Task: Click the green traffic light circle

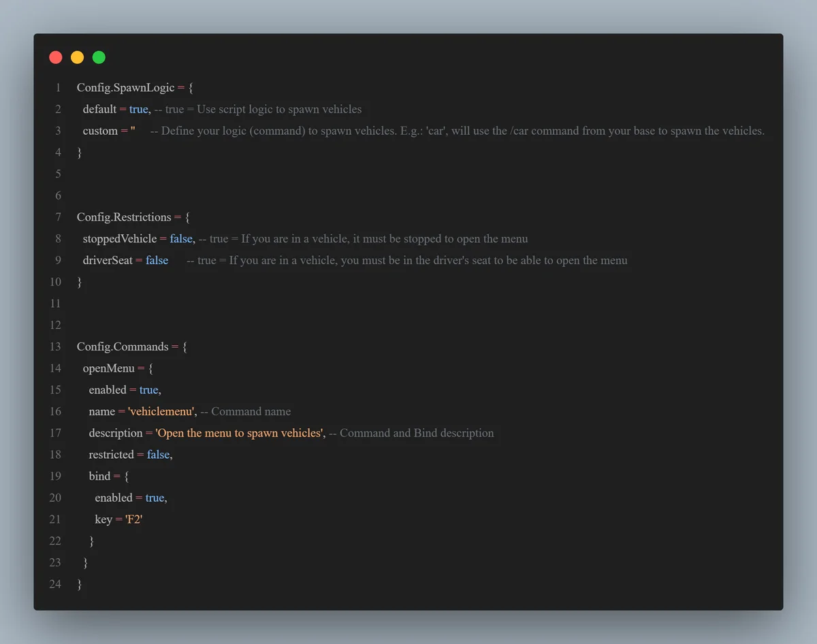Action: (x=99, y=57)
